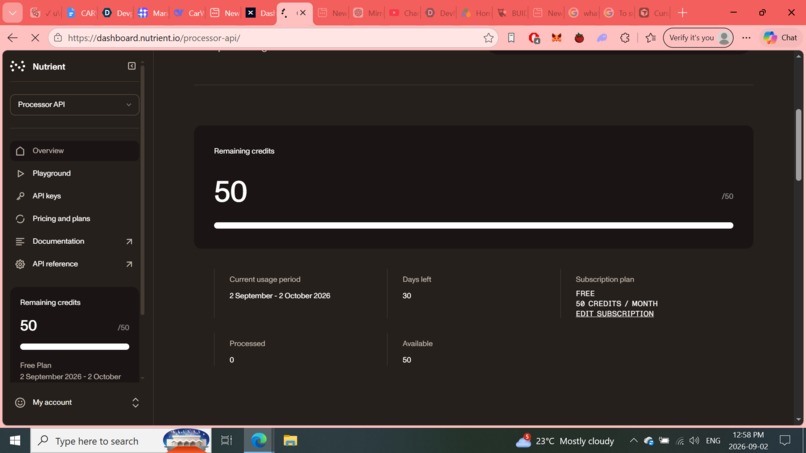This screenshot has height=453, width=806.
Task: Click the API reference gear icon
Action: [x=20, y=264]
